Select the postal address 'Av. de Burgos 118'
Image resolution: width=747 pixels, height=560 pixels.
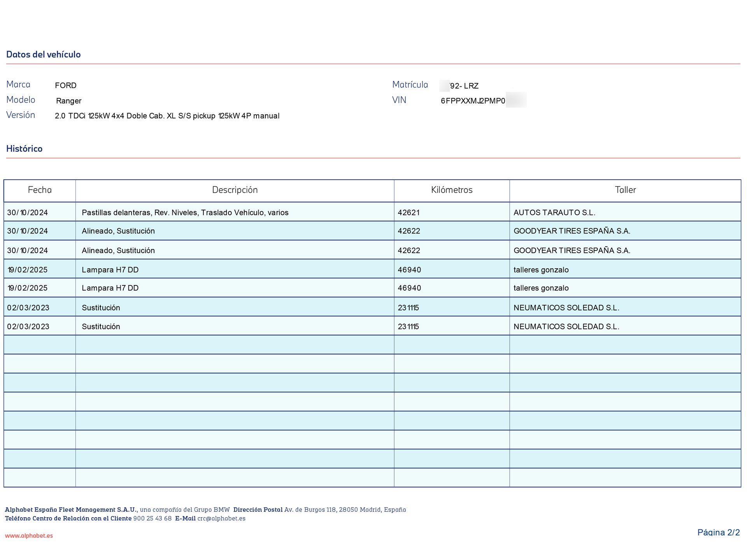[310, 510]
